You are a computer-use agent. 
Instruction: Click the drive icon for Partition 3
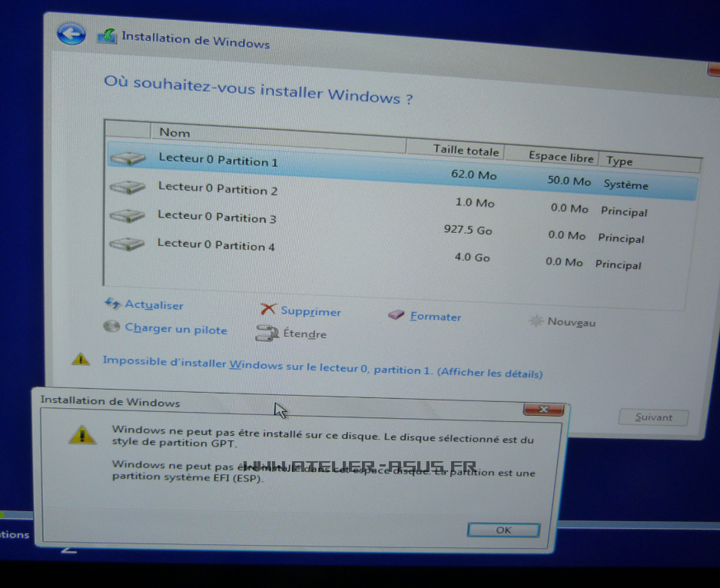127,216
